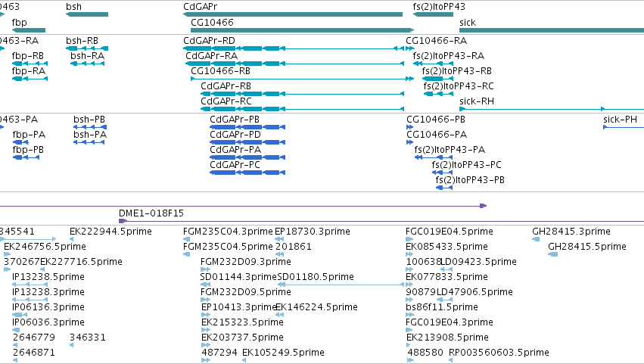Select EST EK203737.5prime
The image size is (644, 364).
click(x=205, y=345)
